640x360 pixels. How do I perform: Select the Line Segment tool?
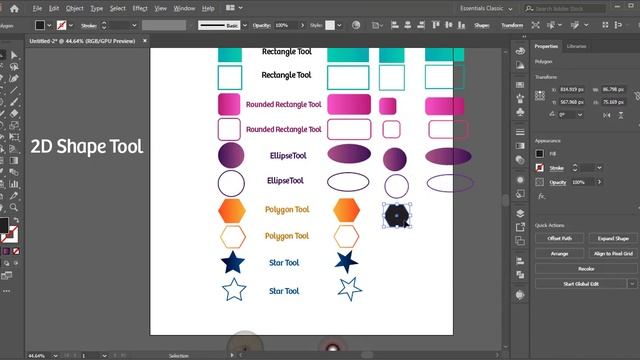14,90
